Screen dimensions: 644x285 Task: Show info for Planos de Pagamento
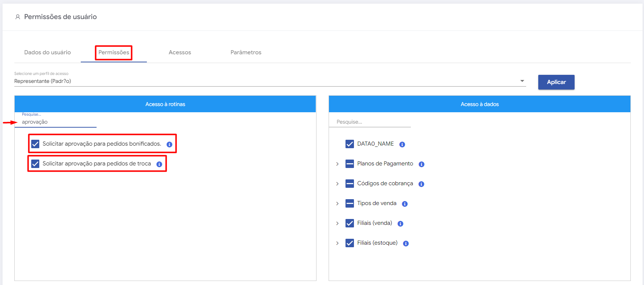click(x=422, y=164)
